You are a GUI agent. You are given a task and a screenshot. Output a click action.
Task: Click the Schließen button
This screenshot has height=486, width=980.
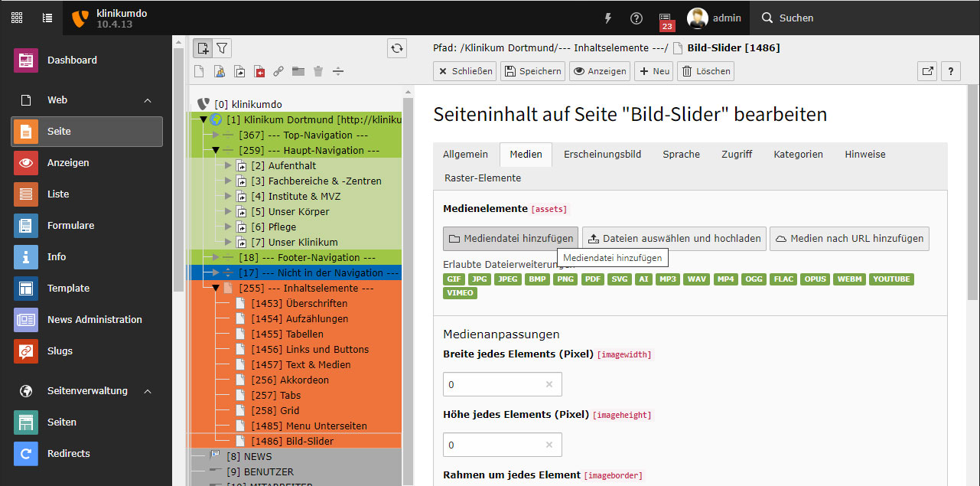(464, 71)
